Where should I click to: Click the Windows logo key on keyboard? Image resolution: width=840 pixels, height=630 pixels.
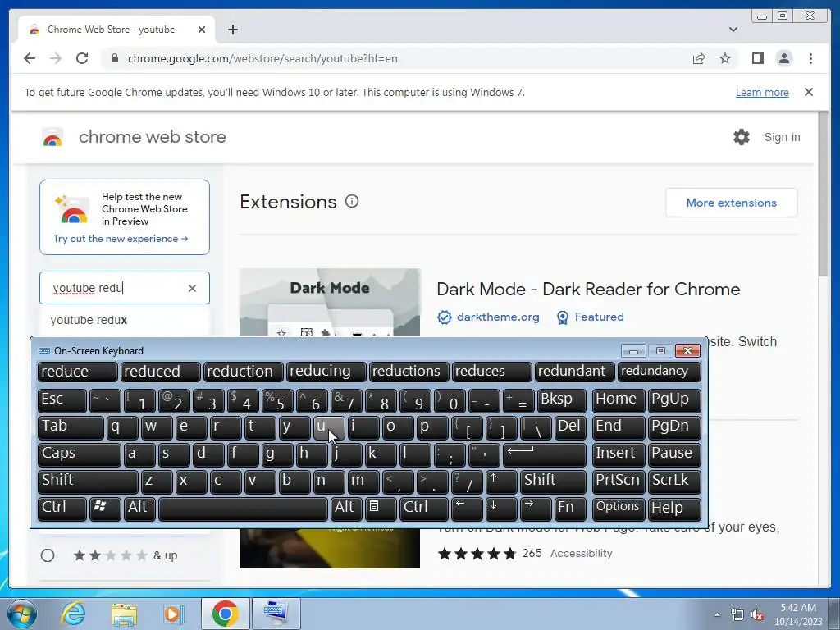[x=105, y=509]
